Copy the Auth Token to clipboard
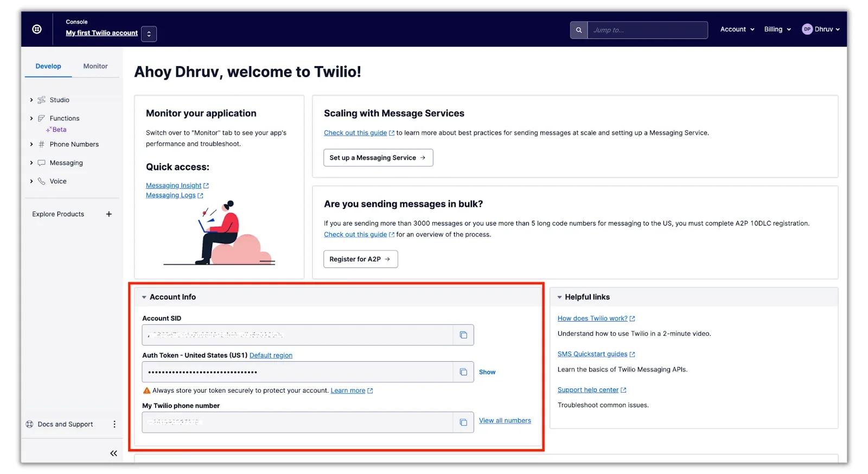The width and height of the screenshot is (868, 474). [463, 372]
